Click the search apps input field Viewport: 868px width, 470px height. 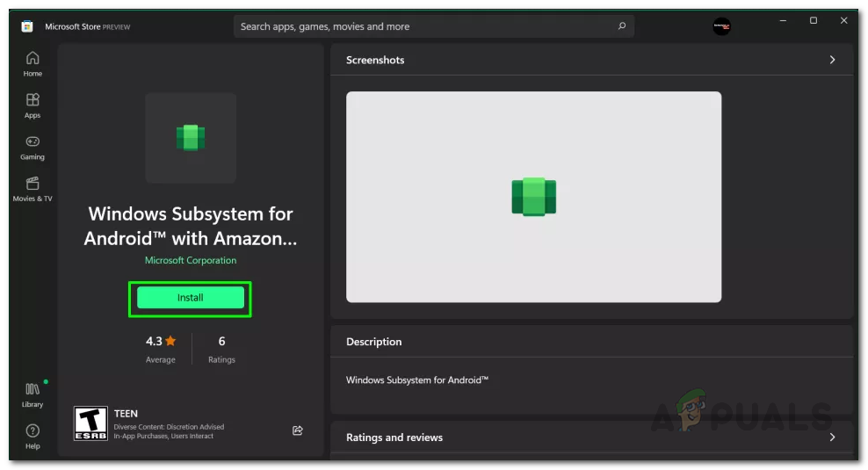pyautogui.click(x=422, y=26)
